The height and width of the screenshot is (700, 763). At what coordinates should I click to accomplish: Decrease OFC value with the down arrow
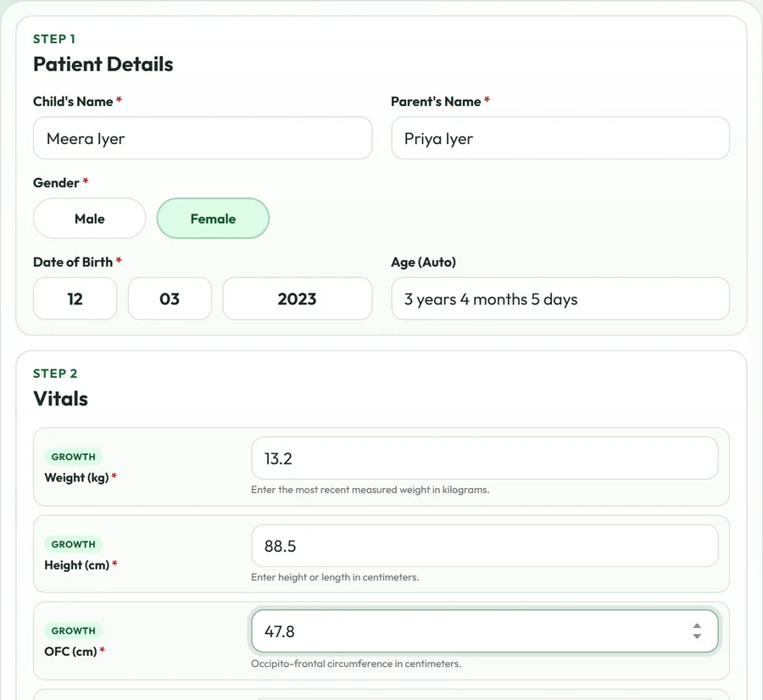coord(697,636)
